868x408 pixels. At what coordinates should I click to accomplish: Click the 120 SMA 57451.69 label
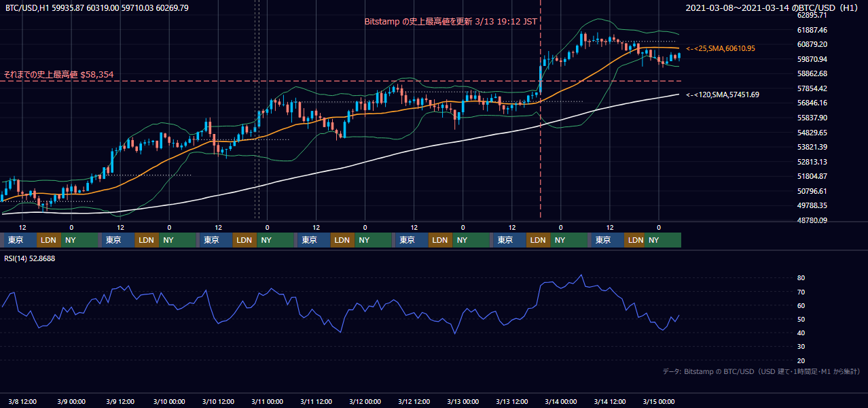[x=723, y=95]
